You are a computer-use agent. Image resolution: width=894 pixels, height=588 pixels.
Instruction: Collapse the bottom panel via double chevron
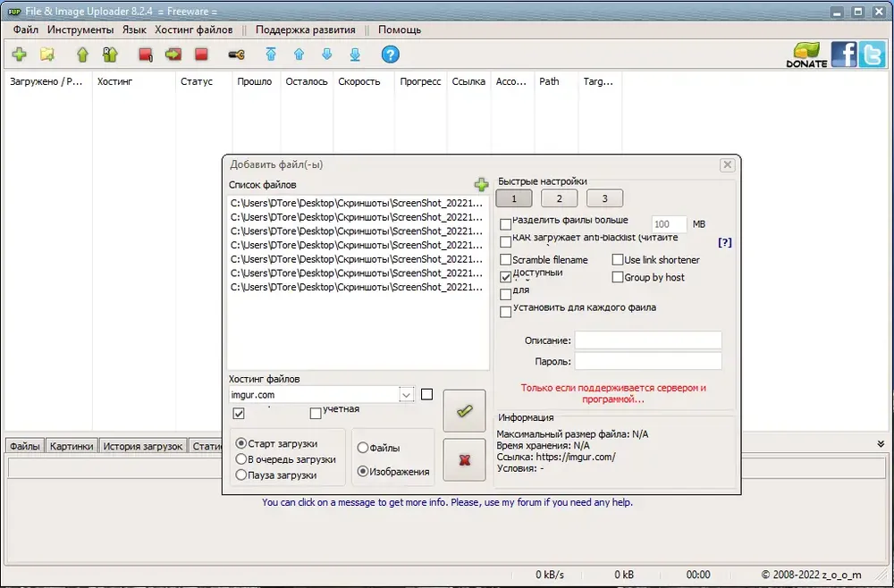click(x=881, y=444)
